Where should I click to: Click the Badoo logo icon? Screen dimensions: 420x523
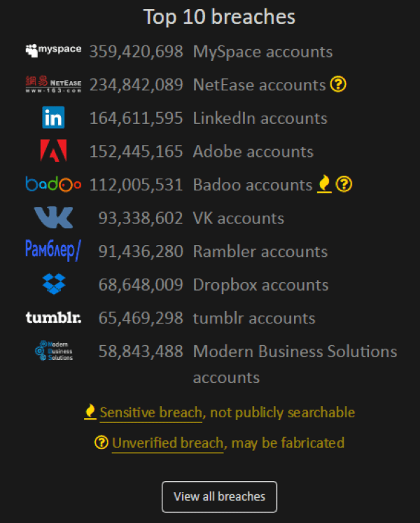[53, 184]
